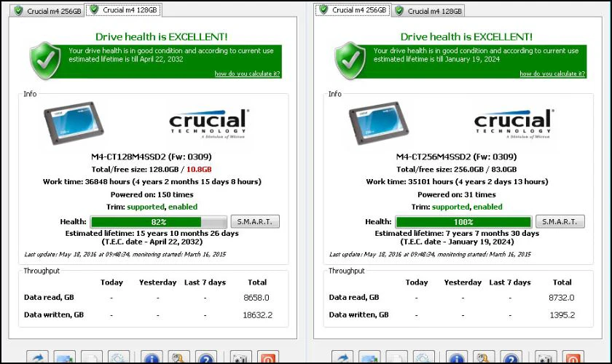Click 'Total/free size: 256.0GB / 83.0GB' text
612x364 pixels.
457,170
